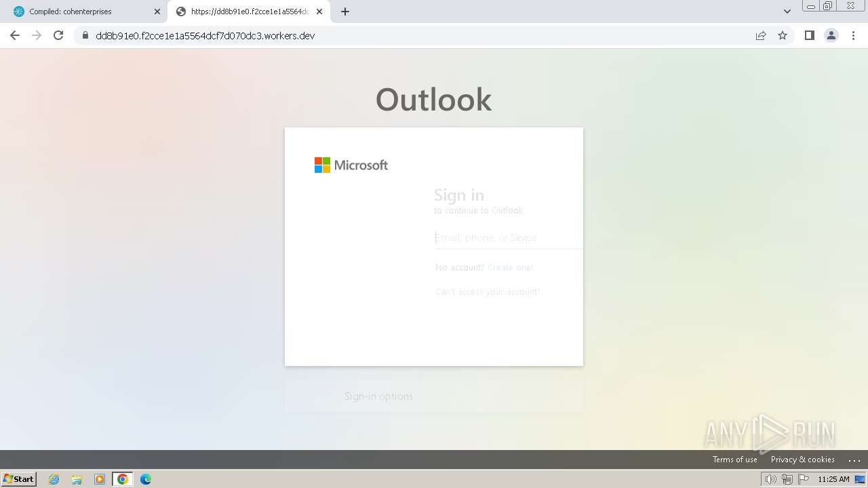
Task: Open Privacy & cookies link
Action: (x=802, y=460)
